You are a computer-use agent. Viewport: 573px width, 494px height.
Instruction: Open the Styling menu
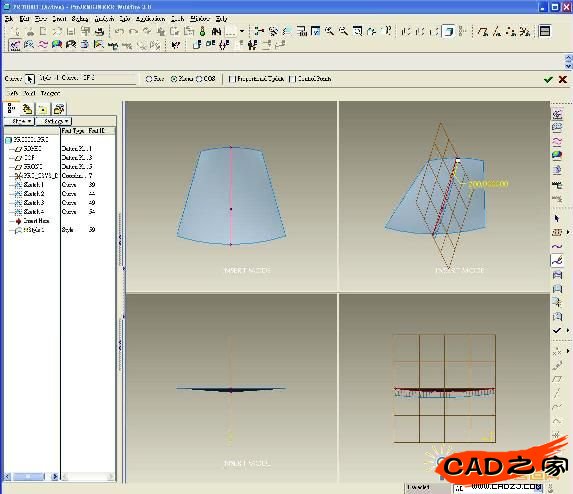pos(80,19)
